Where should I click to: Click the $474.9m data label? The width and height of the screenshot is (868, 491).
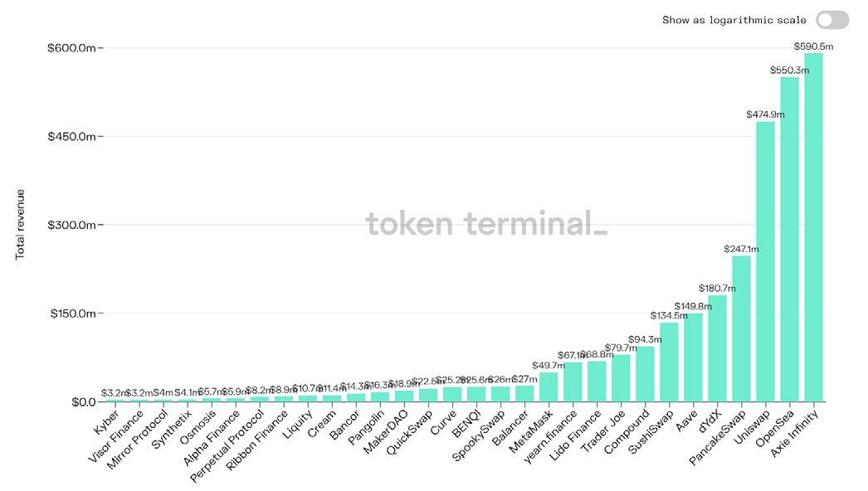[x=765, y=114]
